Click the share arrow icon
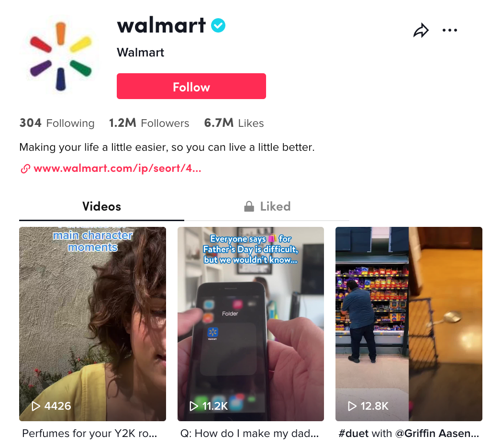 tap(421, 30)
